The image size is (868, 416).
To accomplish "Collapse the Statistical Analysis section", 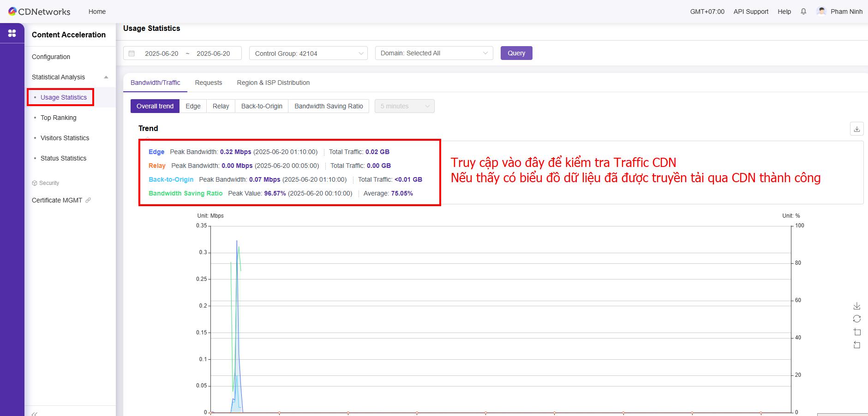I will pos(106,77).
